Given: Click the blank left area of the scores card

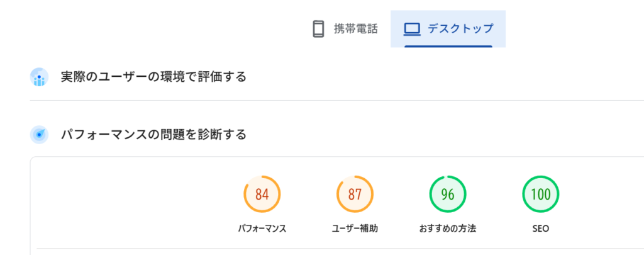Looking at the screenshot, I should click(126, 201).
